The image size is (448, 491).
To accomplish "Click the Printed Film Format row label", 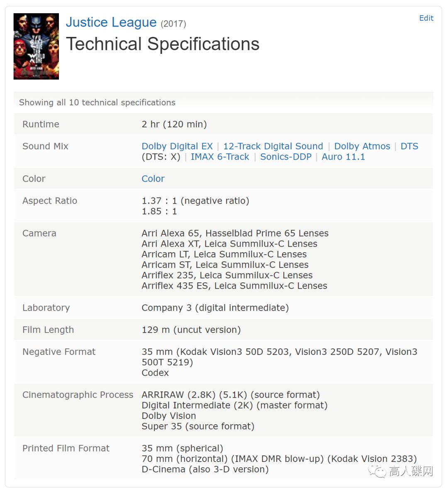I will tap(66, 448).
